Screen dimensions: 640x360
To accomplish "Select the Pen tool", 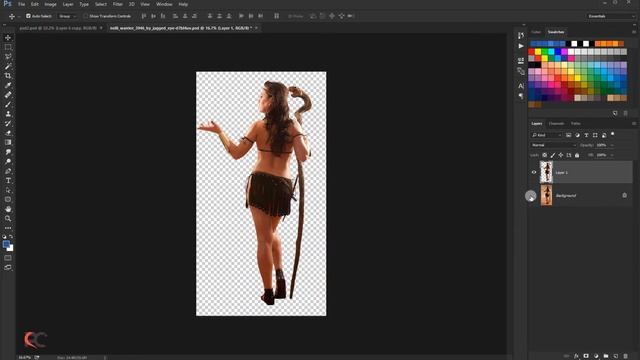I will (8, 171).
